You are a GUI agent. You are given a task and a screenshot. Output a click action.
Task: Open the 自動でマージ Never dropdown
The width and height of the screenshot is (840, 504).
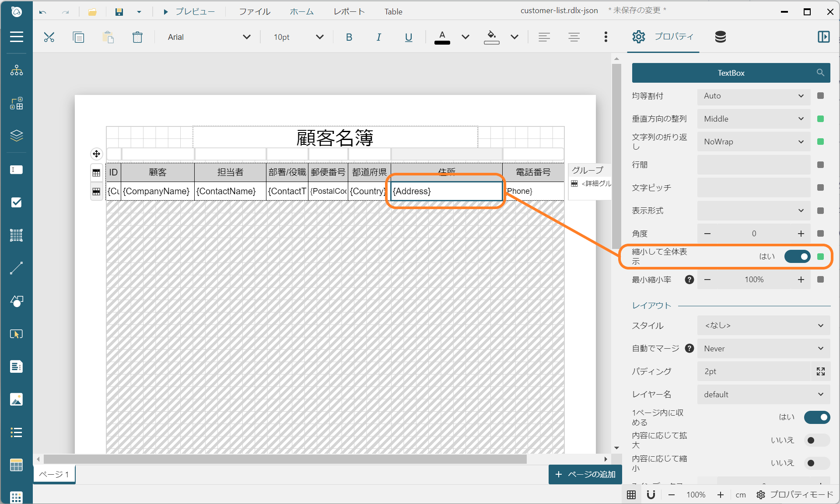click(x=763, y=348)
